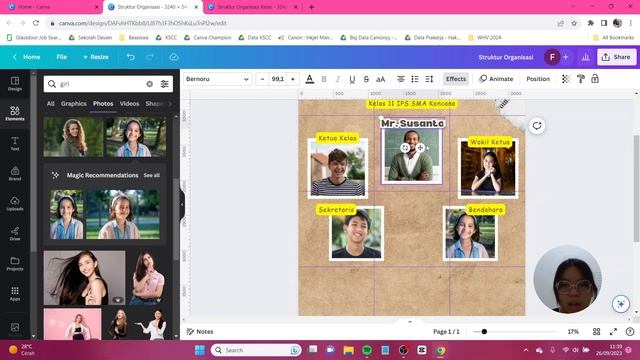Open the Projects panel in sidebar
Screen dimensions: 640x360
point(15,264)
